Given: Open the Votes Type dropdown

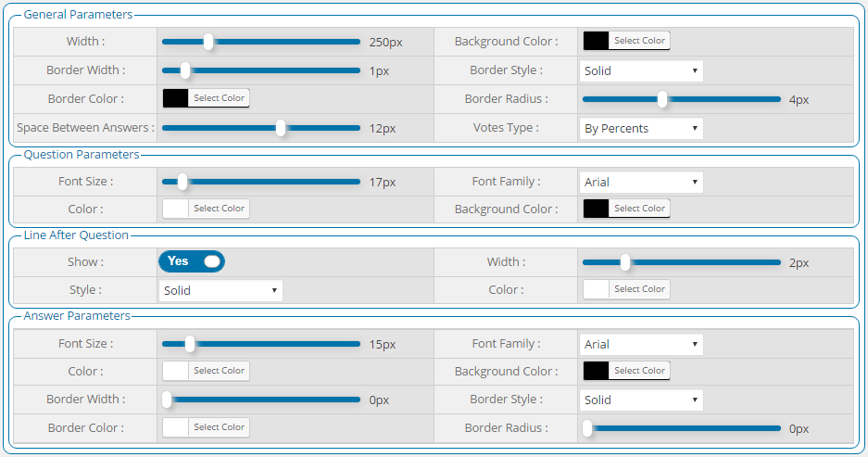Looking at the screenshot, I should pos(640,128).
